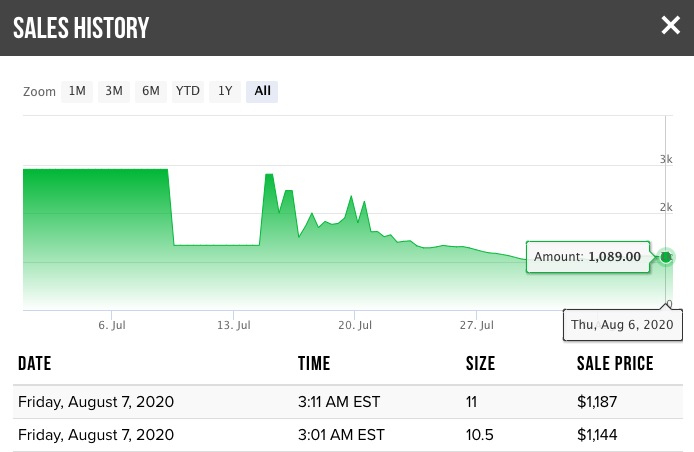The image size is (694, 452).
Task: Select the 1Y zoom range
Action: pos(225,91)
